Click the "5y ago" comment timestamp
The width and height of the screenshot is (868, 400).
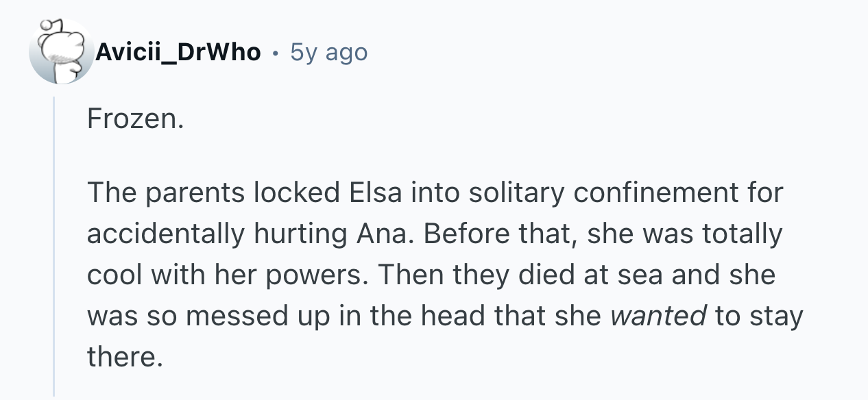click(x=328, y=52)
